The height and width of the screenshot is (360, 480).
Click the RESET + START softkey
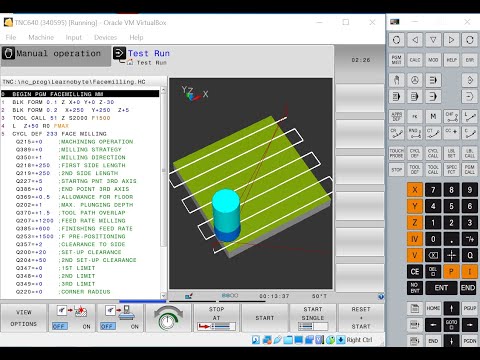[x=361, y=318]
